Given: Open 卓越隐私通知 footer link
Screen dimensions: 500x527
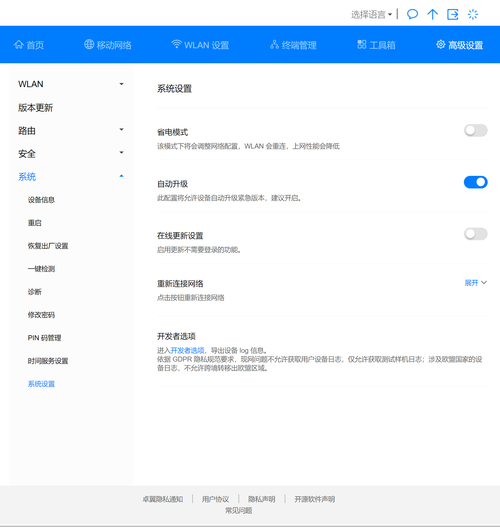Looking at the screenshot, I should [163, 499].
